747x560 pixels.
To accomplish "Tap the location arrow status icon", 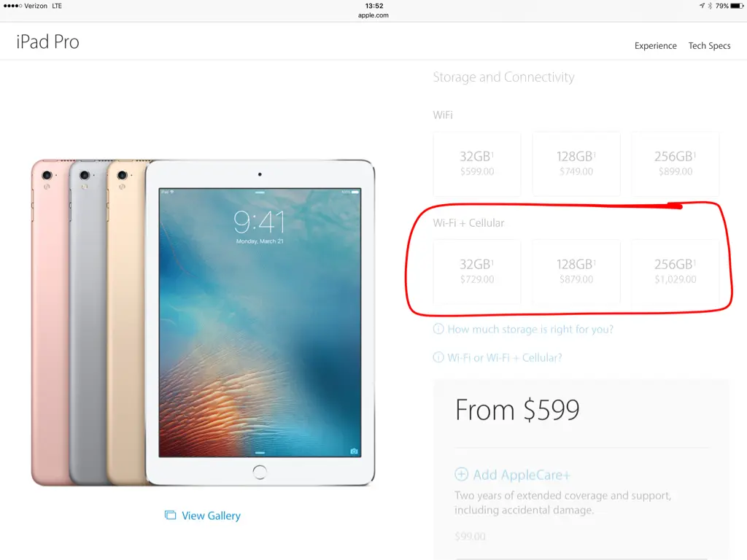I will [x=702, y=6].
